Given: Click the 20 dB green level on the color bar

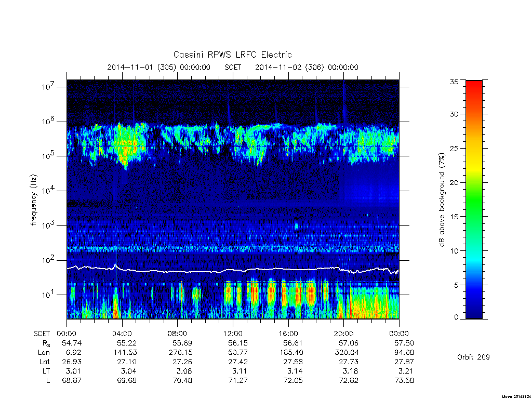Looking at the screenshot, I should pyautogui.click(x=474, y=182).
